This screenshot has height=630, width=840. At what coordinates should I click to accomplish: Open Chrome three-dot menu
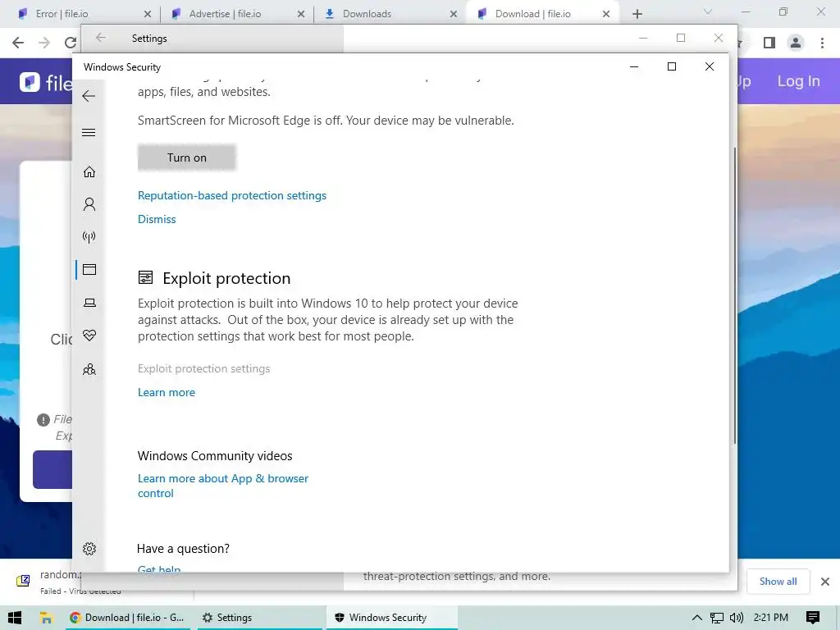(822, 43)
